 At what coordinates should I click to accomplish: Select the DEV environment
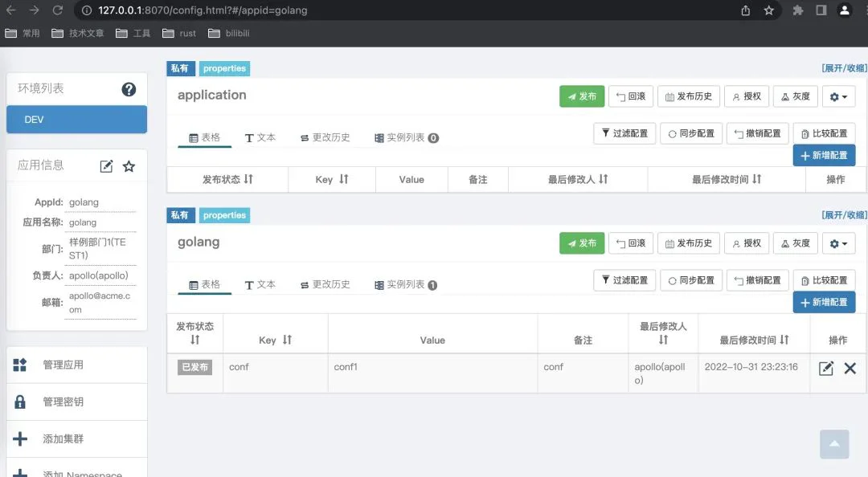[x=76, y=120]
